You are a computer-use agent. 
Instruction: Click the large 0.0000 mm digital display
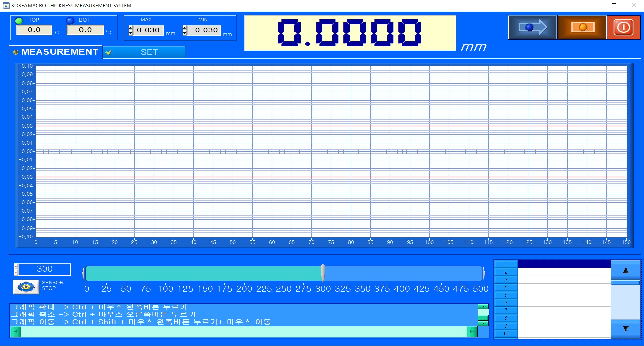(x=350, y=33)
